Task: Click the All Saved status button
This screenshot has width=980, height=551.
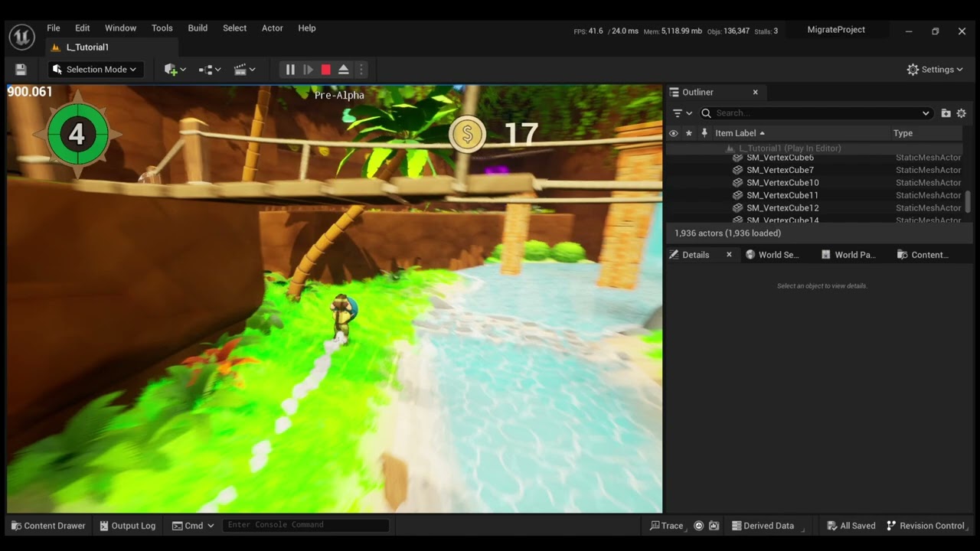Action: tap(851, 526)
